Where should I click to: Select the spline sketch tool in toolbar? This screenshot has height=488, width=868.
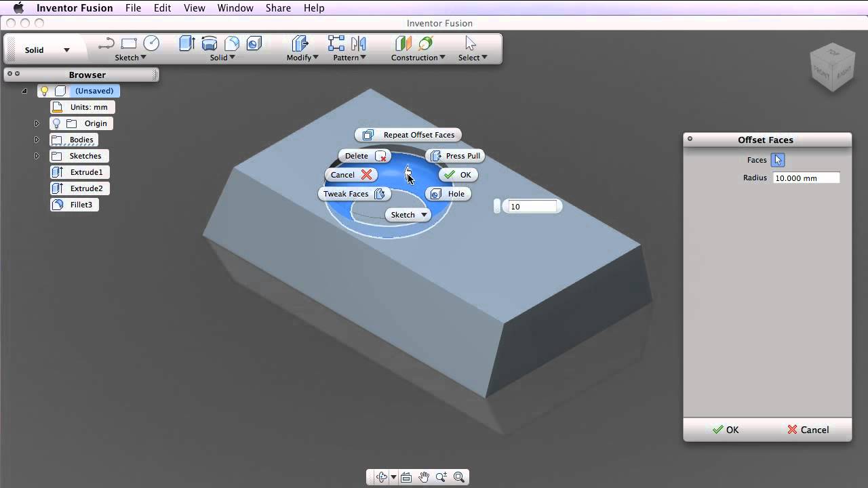[x=106, y=44]
